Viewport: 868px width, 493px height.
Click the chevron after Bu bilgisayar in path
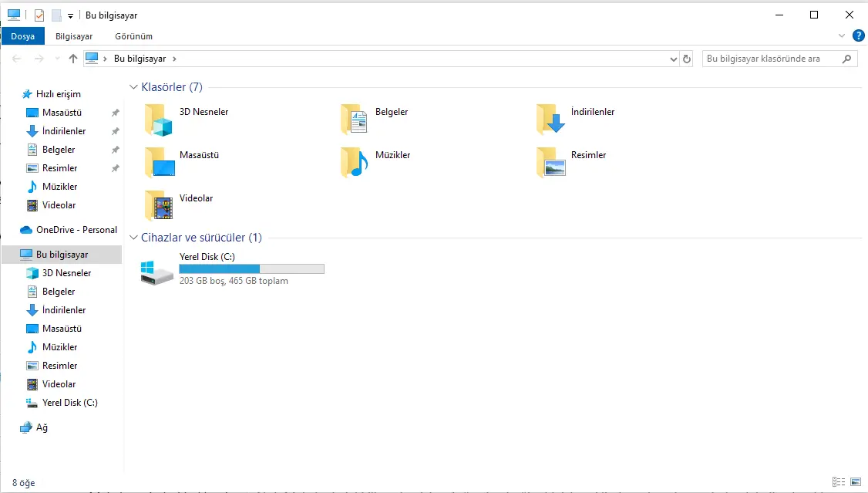click(174, 59)
